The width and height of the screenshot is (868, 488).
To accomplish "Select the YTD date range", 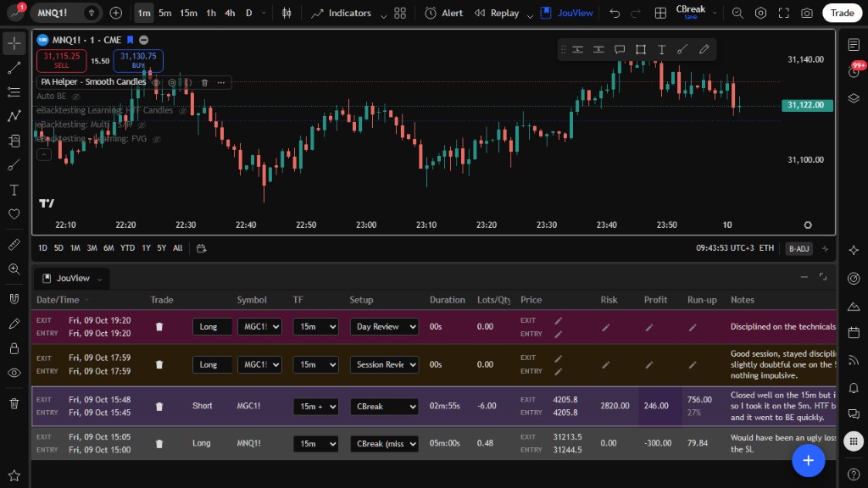I will tap(127, 248).
